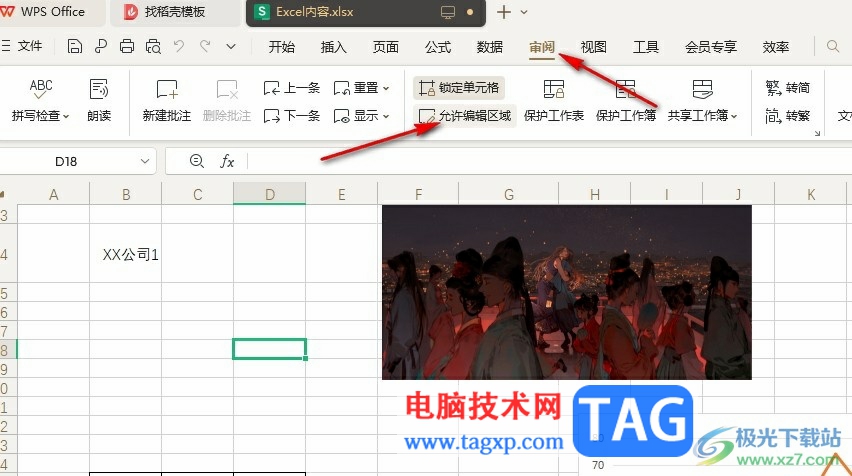Switch to the 插入 tab
The height and width of the screenshot is (476, 852).
333,47
